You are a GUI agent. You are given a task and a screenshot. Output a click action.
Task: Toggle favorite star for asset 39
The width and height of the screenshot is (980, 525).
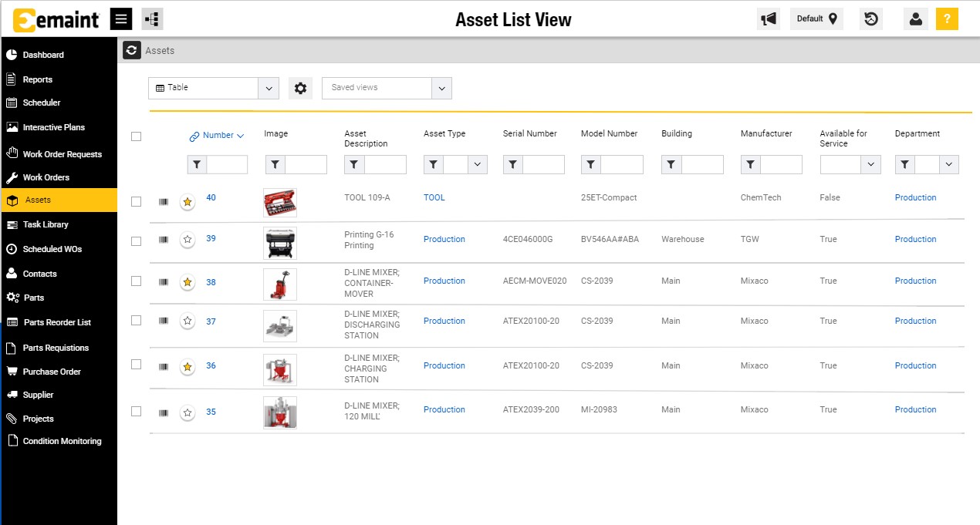[x=187, y=240]
